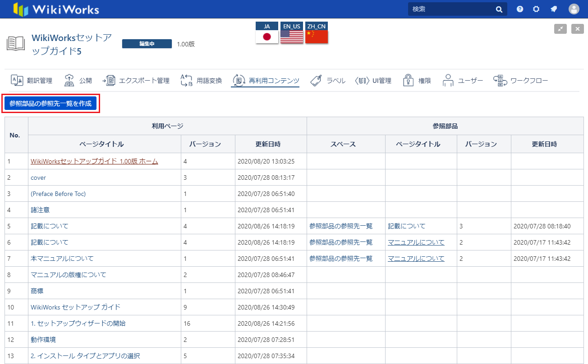Open the 動作環境 page link
Viewport: 588px width, 364px height.
(x=43, y=340)
